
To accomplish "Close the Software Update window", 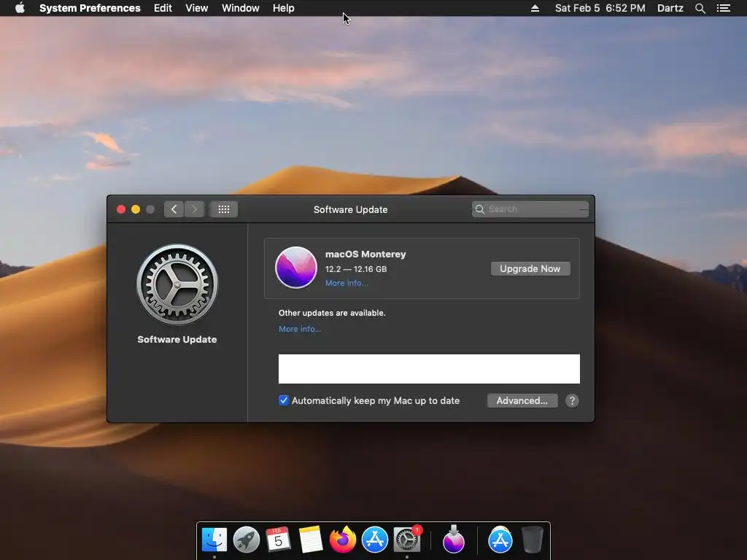I will pyautogui.click(x=121, y=209).
